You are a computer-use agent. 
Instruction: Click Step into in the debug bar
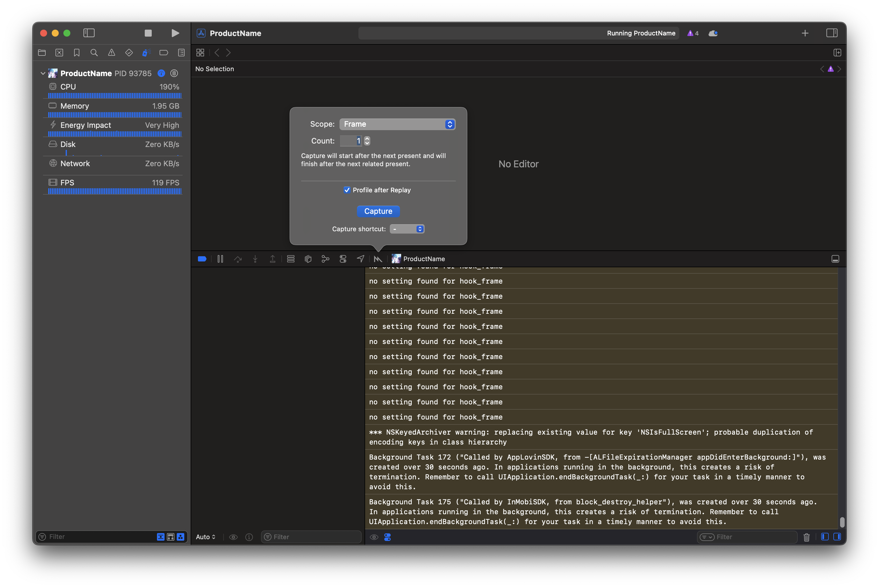[255, 259]
